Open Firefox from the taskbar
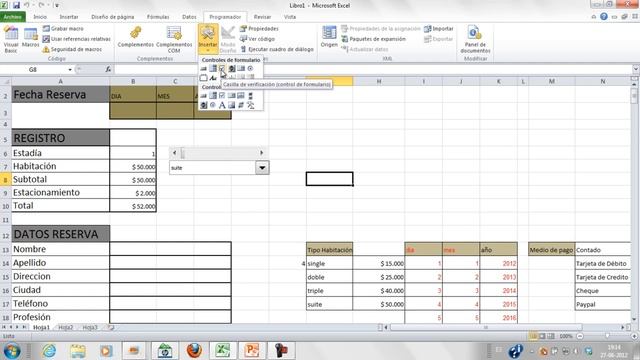640x360 pixels. coord(194,351)
